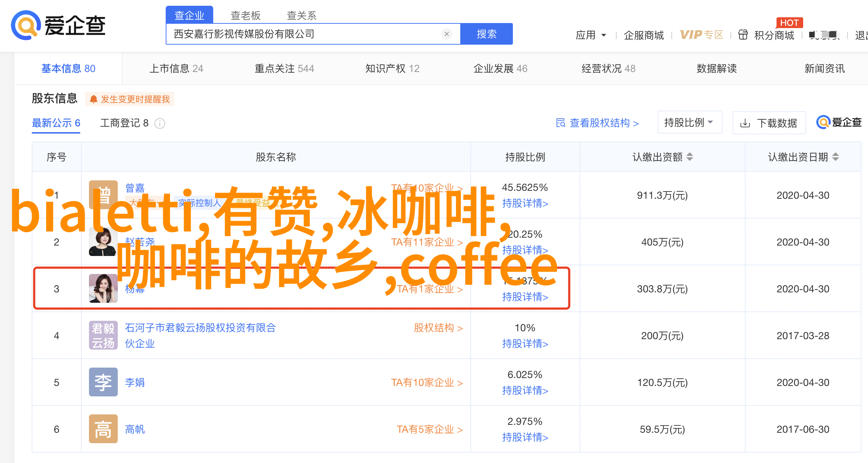
Task: Click the 下载数据 button
Action: coord(769,123)
